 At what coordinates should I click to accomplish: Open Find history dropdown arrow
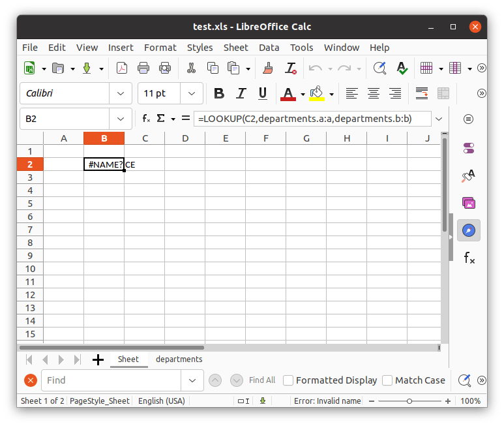point(192,380)
